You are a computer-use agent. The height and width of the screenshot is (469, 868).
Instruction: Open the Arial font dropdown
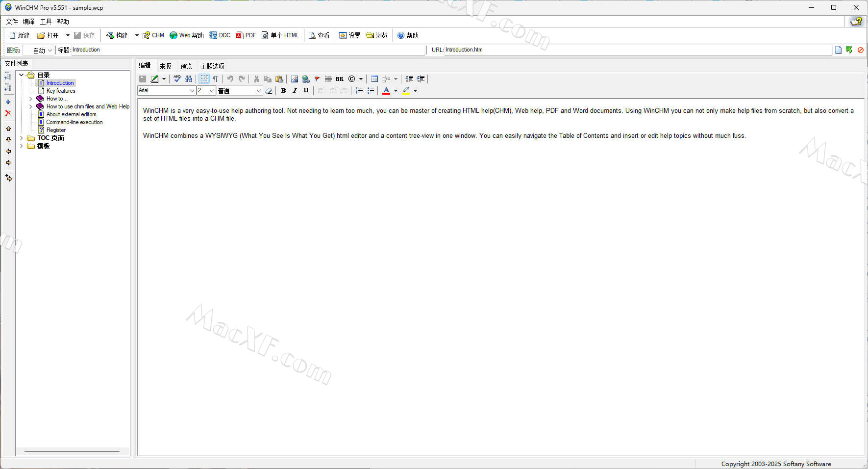[x=192, y=91]
